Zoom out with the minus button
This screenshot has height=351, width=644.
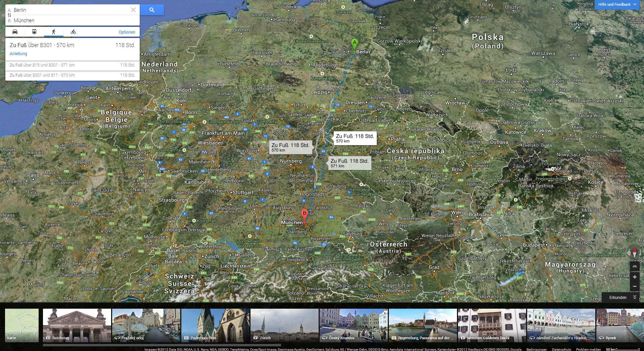(635, 287)
